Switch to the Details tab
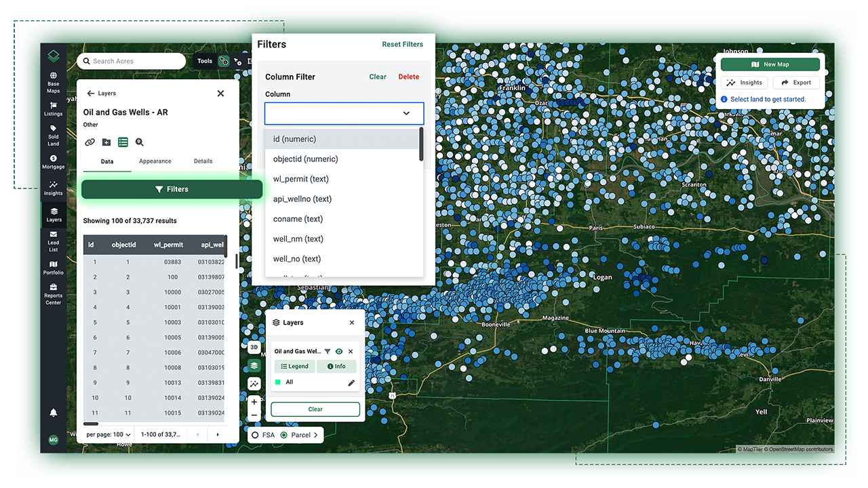Screen dimensions: 868x488 pyautogui.click(x=203, y=161)
